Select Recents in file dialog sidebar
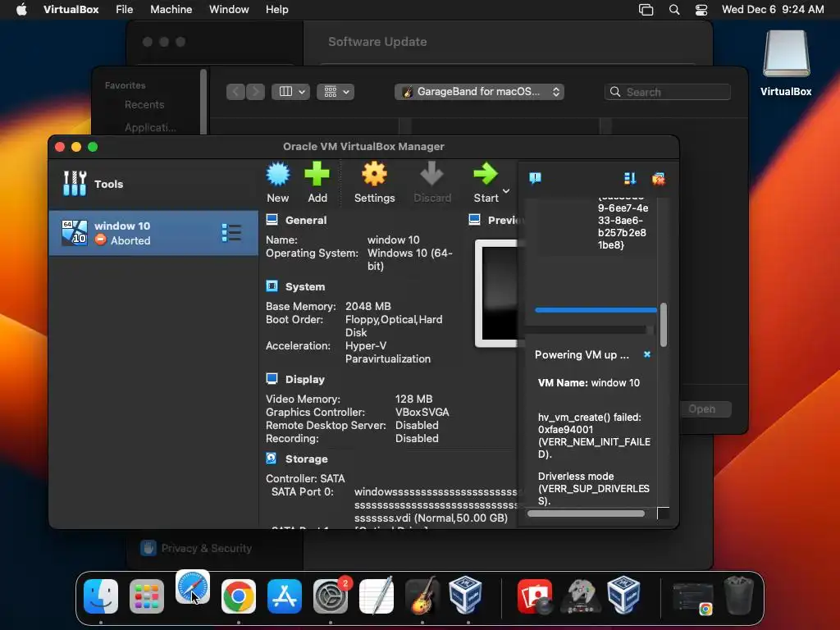The width and height of the screenshot is (840, 630). coord(144,104)
